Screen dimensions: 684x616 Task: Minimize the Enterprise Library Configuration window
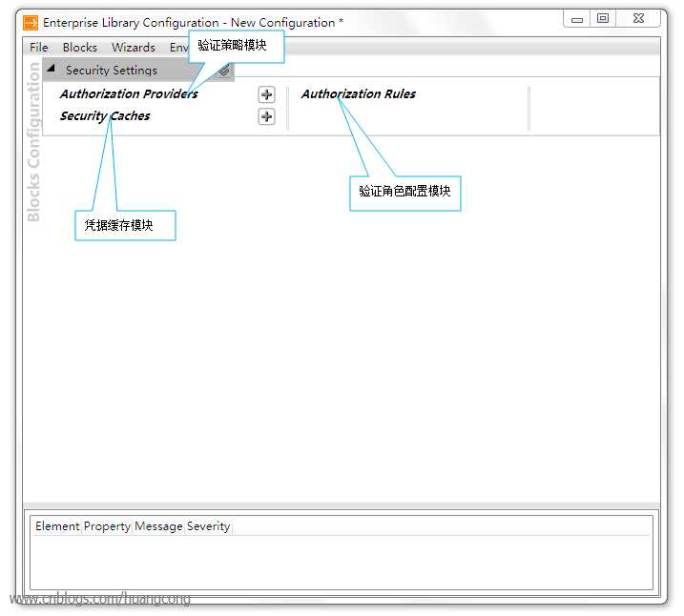[577, 19]
